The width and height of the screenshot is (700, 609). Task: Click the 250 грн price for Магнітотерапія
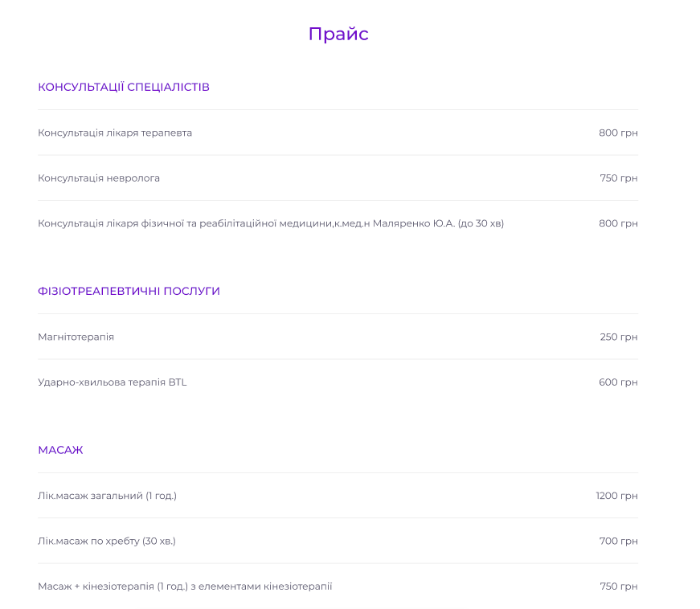point(618,337)
